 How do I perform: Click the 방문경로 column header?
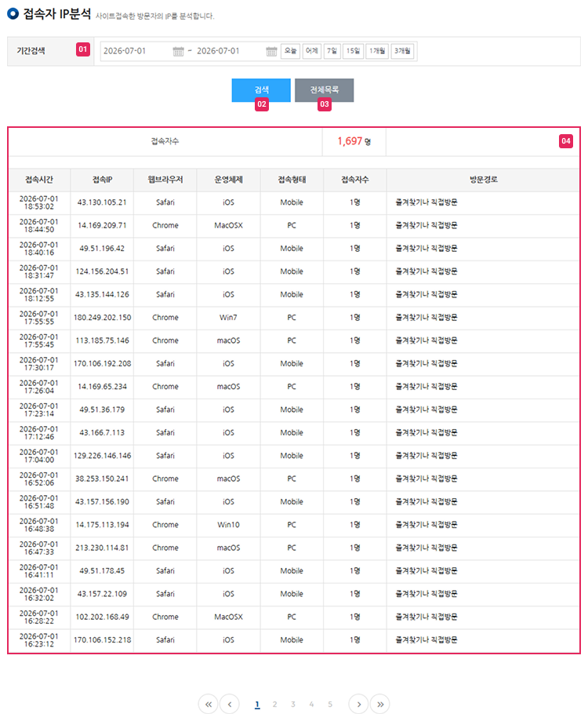[483, 180]
